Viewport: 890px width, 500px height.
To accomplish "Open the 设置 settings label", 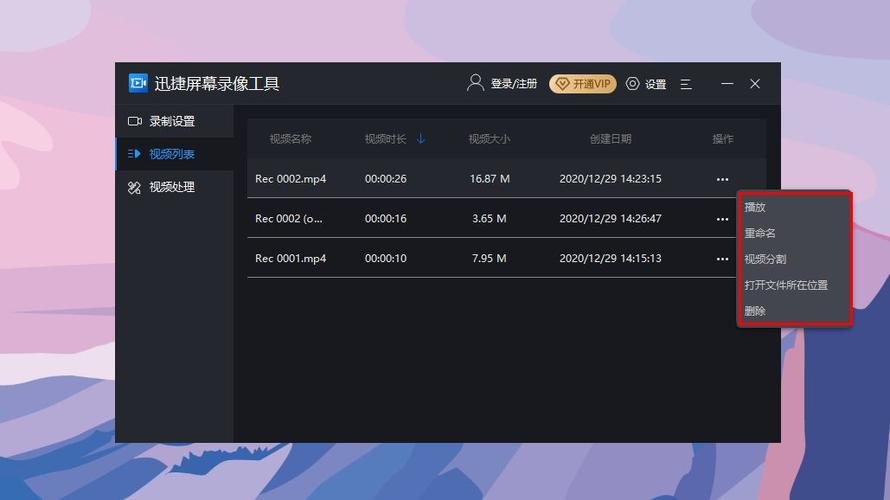I will point(656,84).
